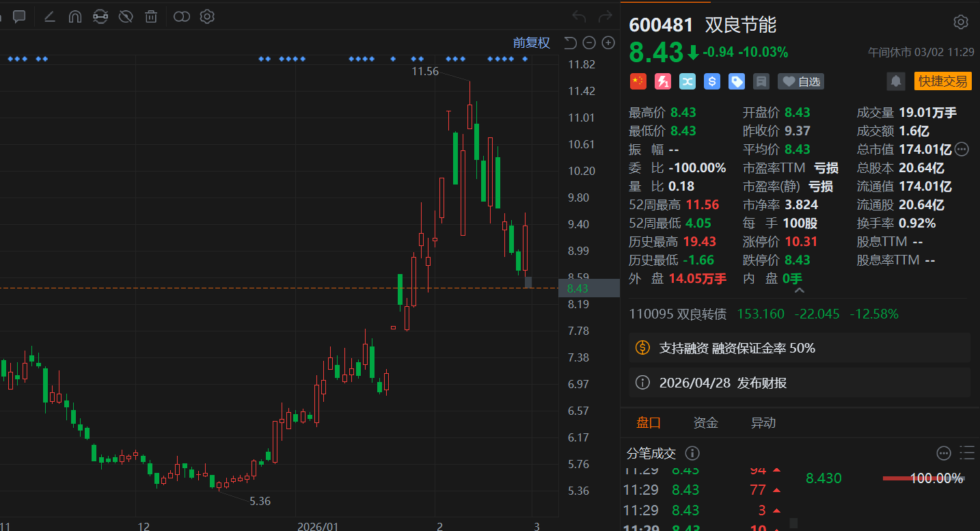
Task: Hide all drawings with the crossed-eye icon
Action: (126, 16)
